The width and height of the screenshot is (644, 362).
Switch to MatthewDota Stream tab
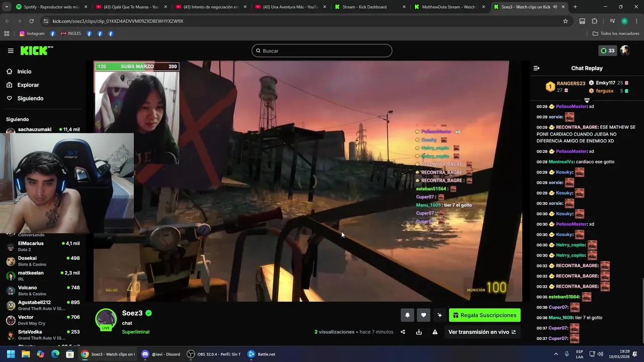point(449,7)
